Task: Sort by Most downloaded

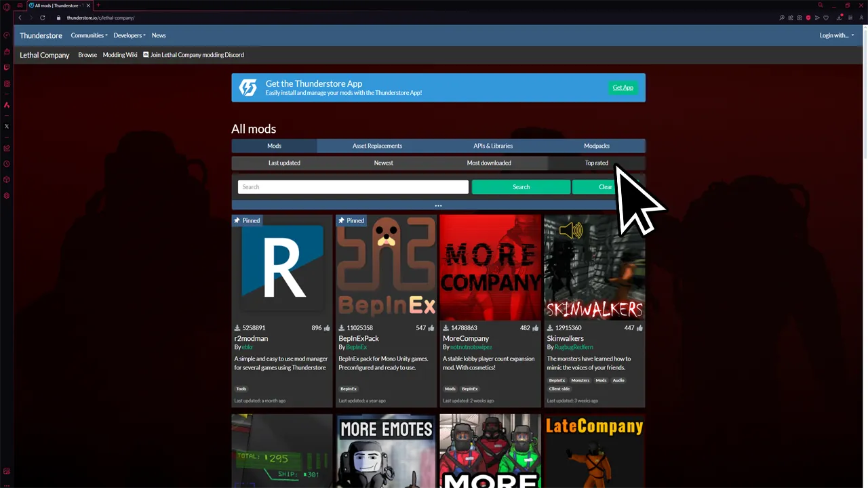Action: click(489, 163)
